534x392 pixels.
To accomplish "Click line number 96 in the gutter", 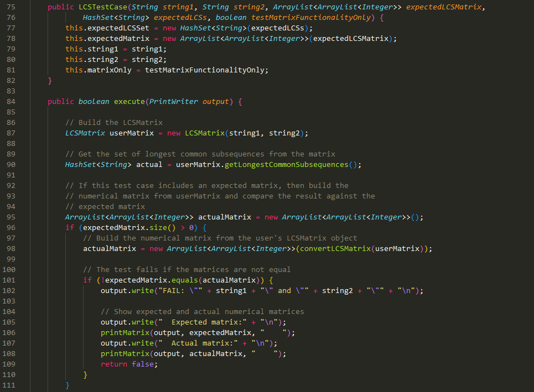I will coord(11,227).
